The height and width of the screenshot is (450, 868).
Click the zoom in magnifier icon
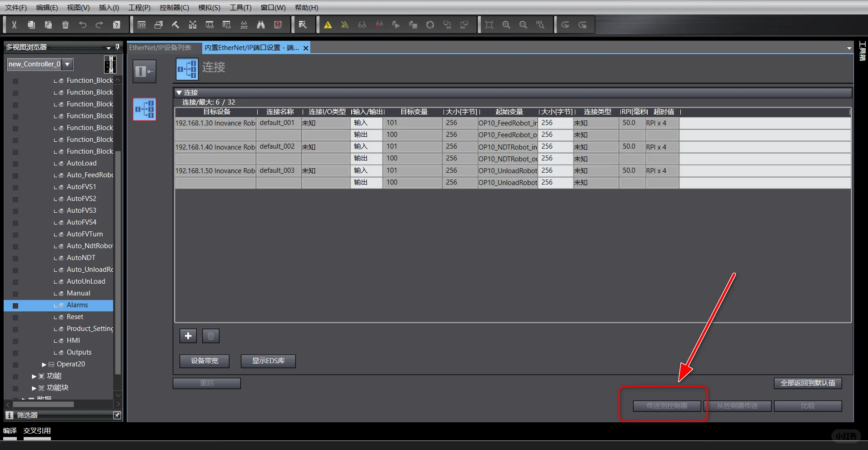pyautogui.click(x=506, y=25)
